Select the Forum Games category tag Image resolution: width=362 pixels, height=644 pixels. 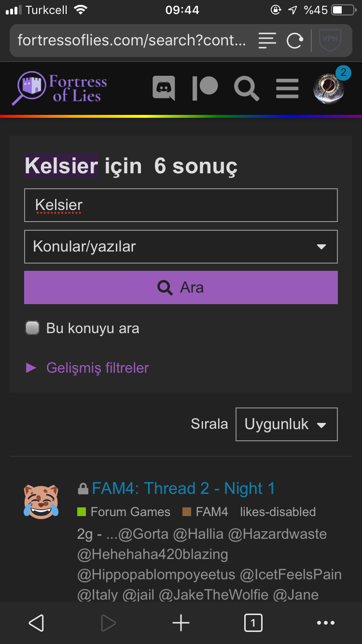point(124,512)
